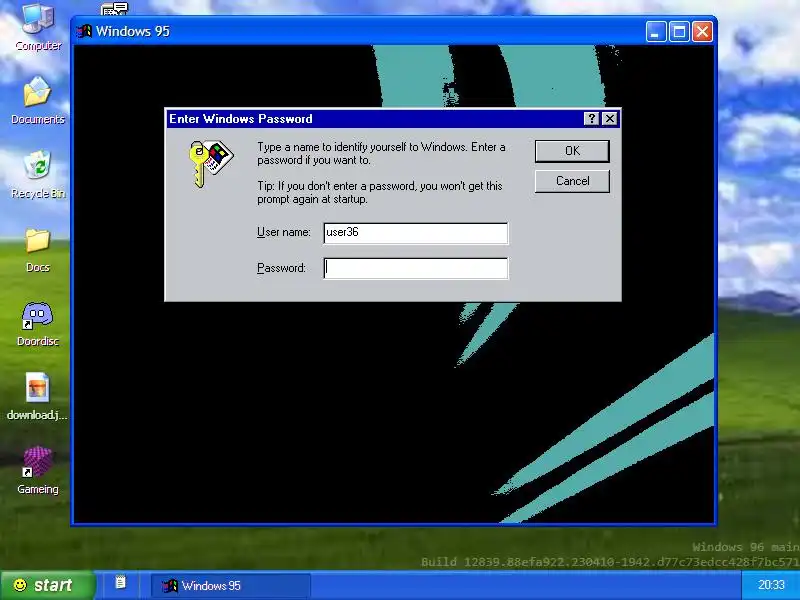Click the 'Windows 95' window title text
The height and width of the screenshot is (600, 800).
[x=133, y=31]
